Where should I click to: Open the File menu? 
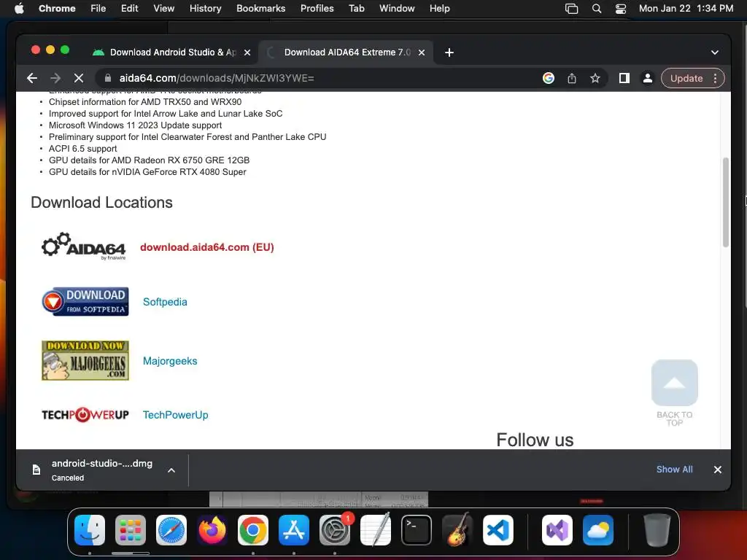[98, 8]
